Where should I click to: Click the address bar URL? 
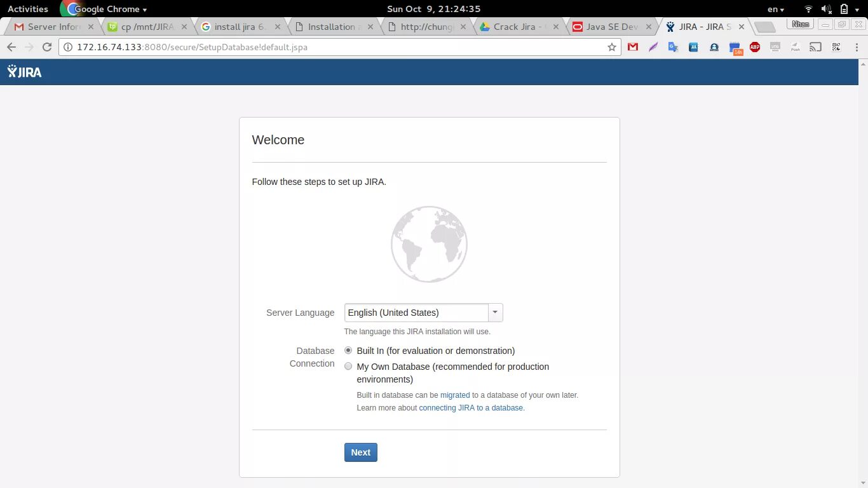click(192, 47)
